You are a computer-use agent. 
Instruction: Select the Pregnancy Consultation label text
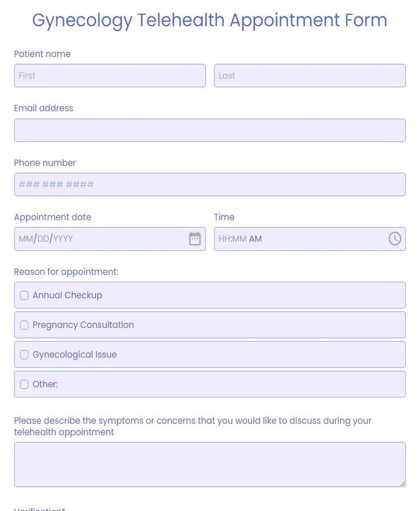coord(83,325)
